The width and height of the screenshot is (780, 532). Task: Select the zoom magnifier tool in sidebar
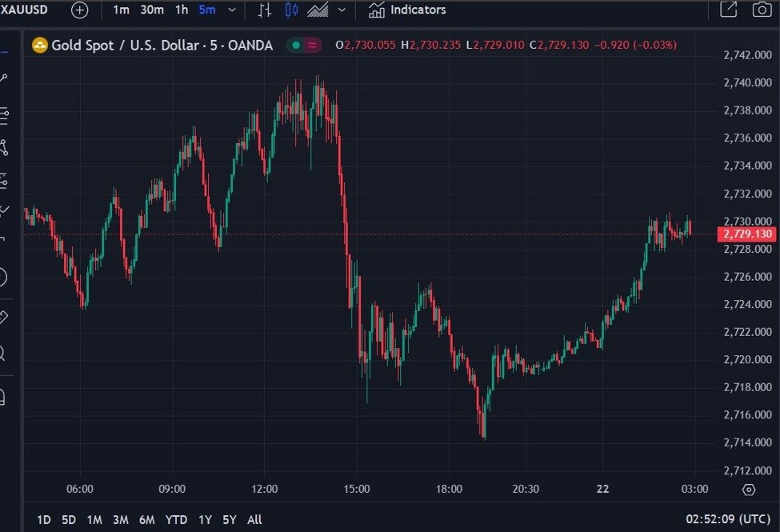pos(3,353)
